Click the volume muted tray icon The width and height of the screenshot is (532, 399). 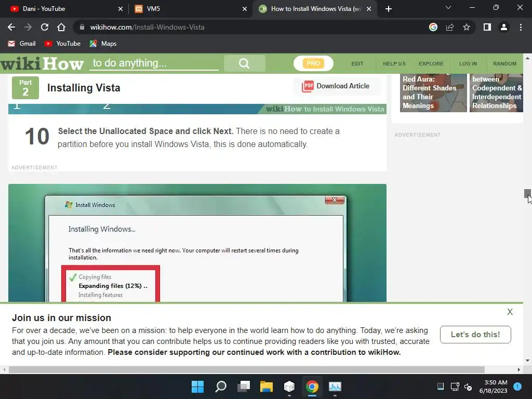click(x=468, y=387)
